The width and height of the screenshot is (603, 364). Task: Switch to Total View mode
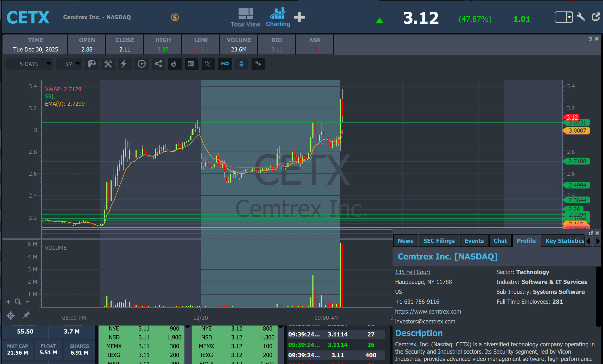[245, 17]
